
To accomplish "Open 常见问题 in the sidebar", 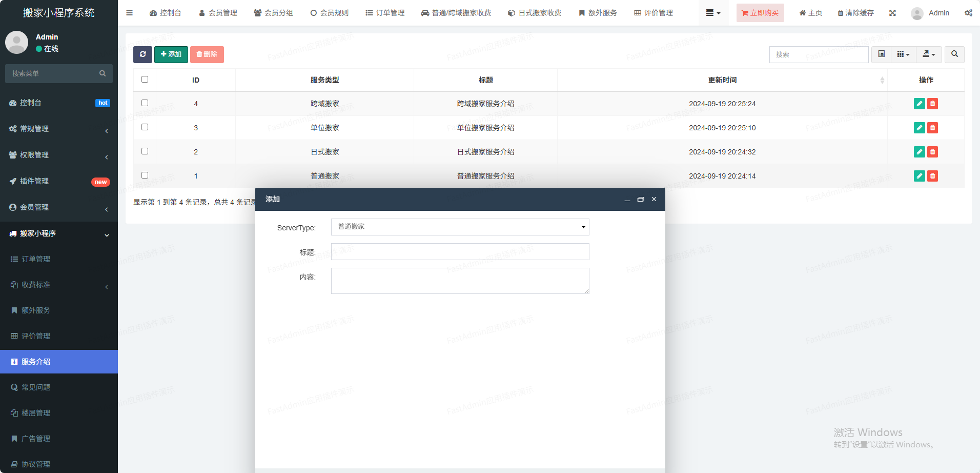I will pos(36,387).
